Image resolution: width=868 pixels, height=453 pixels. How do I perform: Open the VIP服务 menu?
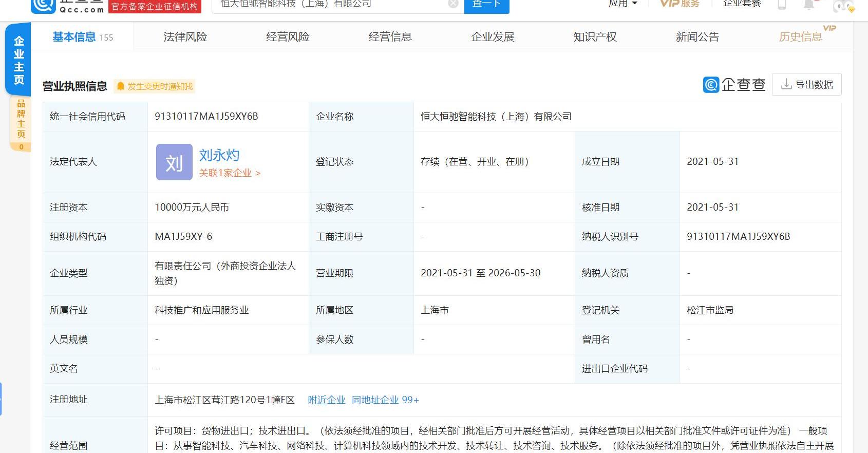[x=680, y=4]
